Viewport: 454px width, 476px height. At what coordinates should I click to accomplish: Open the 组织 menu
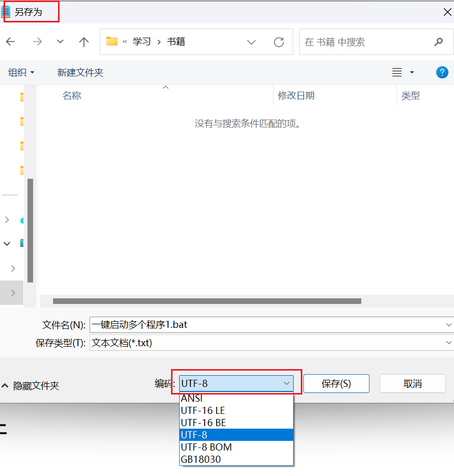(21, 72)
